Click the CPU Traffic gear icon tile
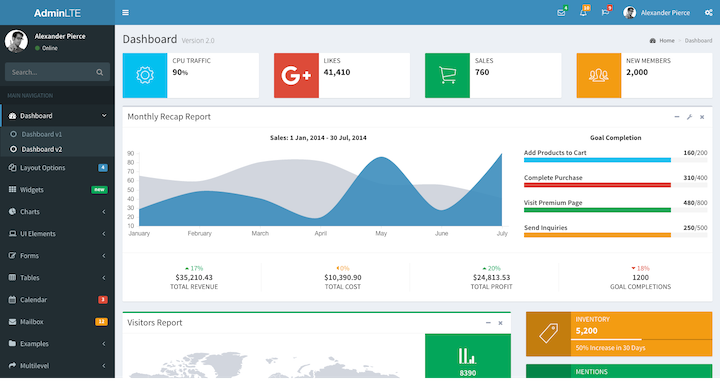 145,75
